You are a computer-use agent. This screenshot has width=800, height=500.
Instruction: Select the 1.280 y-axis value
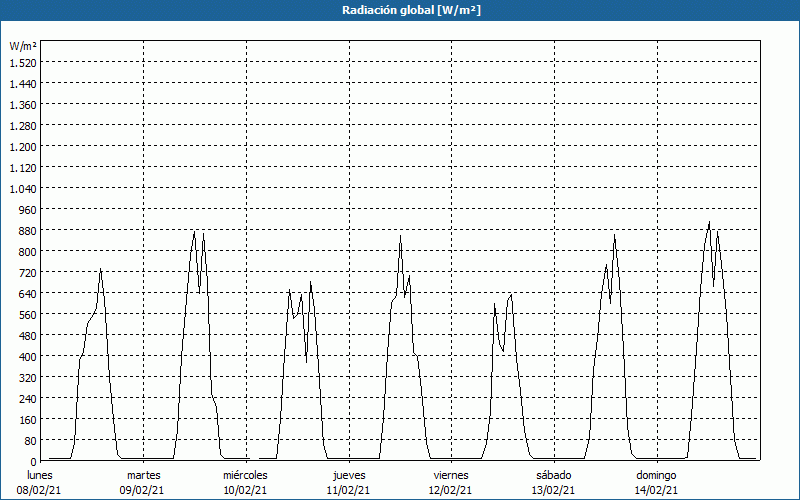pos(23,126)
